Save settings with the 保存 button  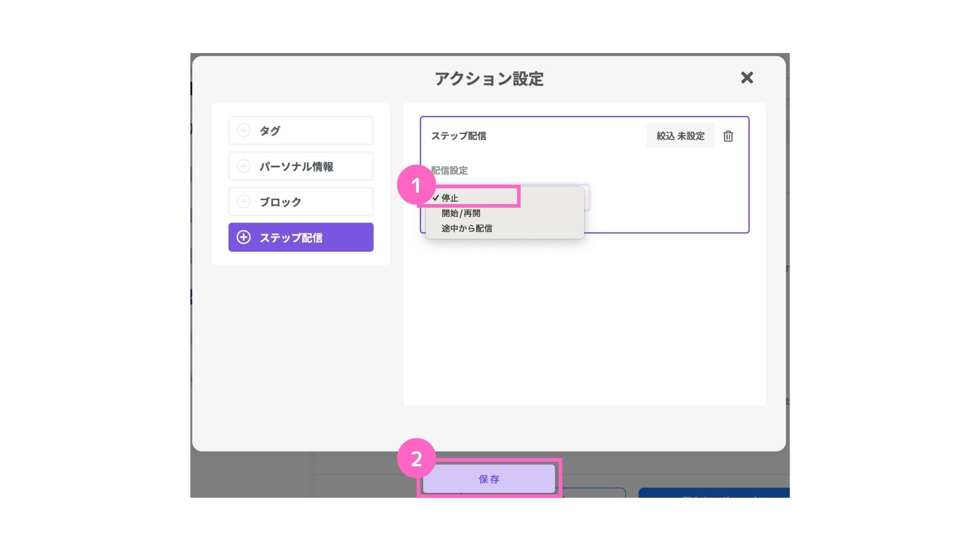489,479
